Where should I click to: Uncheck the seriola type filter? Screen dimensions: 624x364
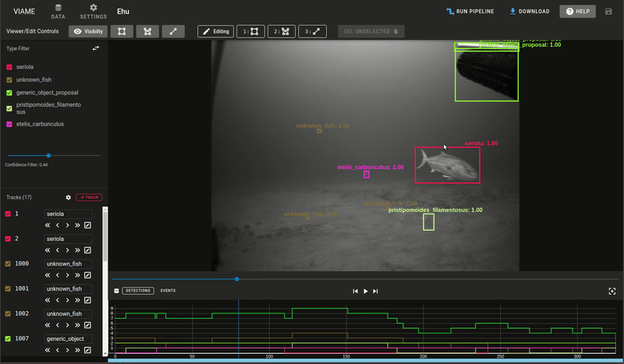[9, 67]
